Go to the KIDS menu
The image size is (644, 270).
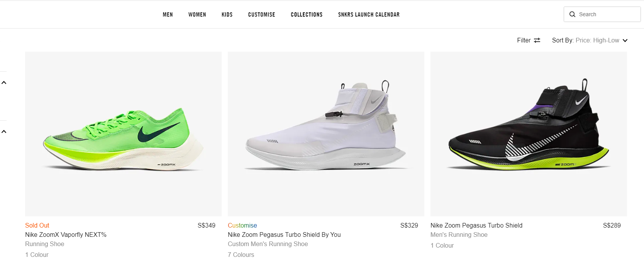coord(227,15)
